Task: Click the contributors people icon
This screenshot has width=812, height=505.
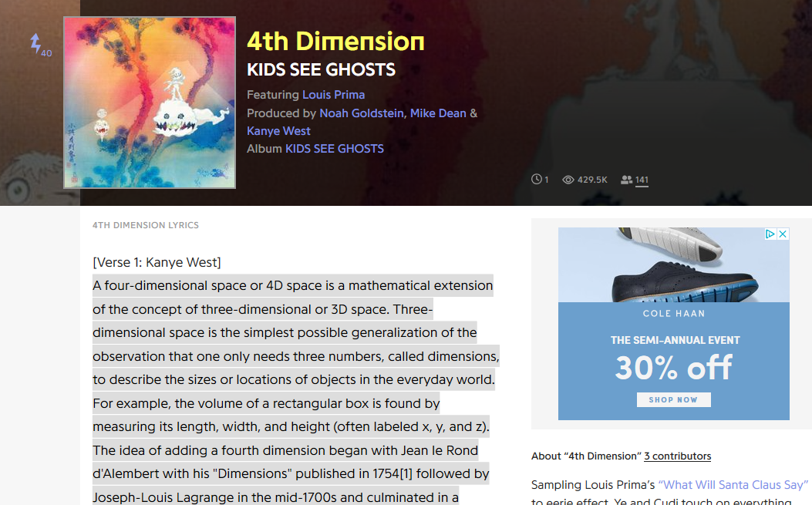Action: click(626, 179)
